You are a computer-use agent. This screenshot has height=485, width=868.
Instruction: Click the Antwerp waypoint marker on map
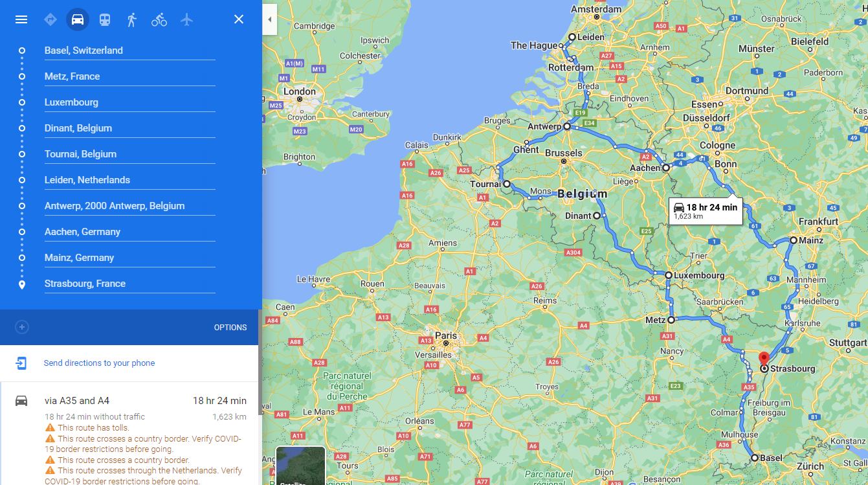[x=567, y=127]
